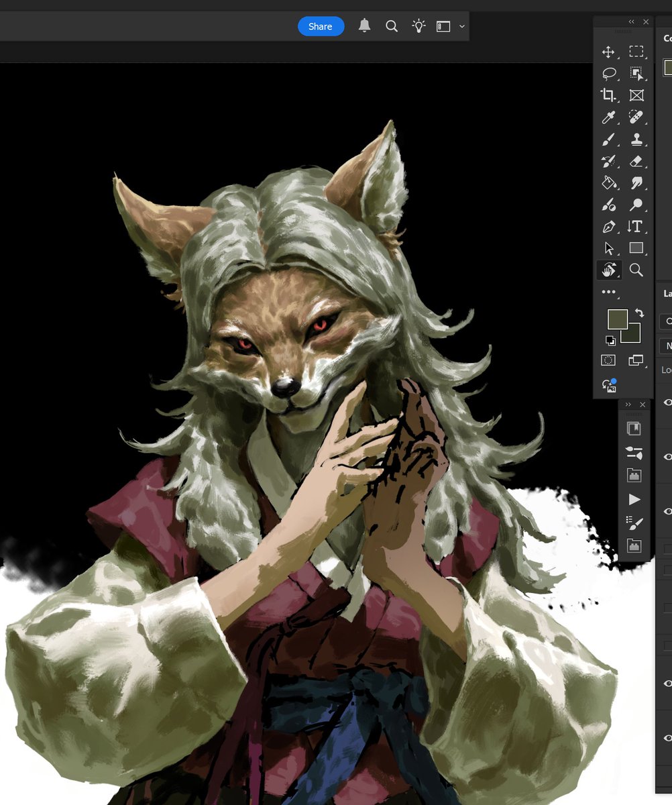Select the Object Selection tool
Image resolution: width=672 pixels, height=805 pixels.
click(x=636, y=74)
